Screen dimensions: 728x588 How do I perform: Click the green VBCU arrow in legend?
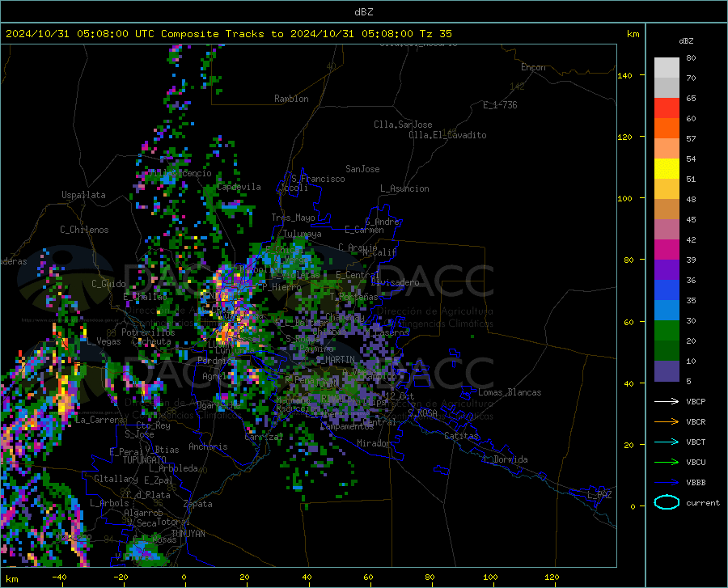point(667,463)
